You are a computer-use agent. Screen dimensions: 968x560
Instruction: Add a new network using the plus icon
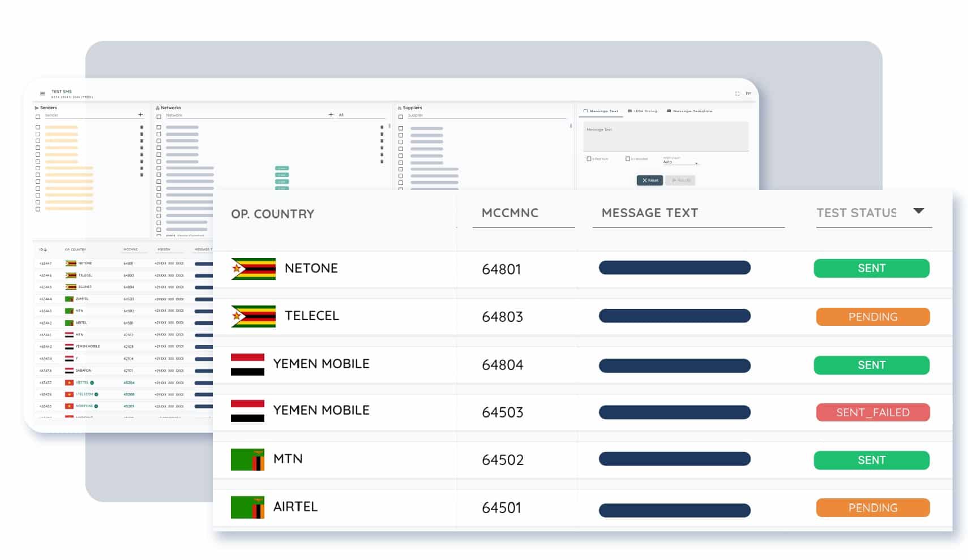point(331,114)
